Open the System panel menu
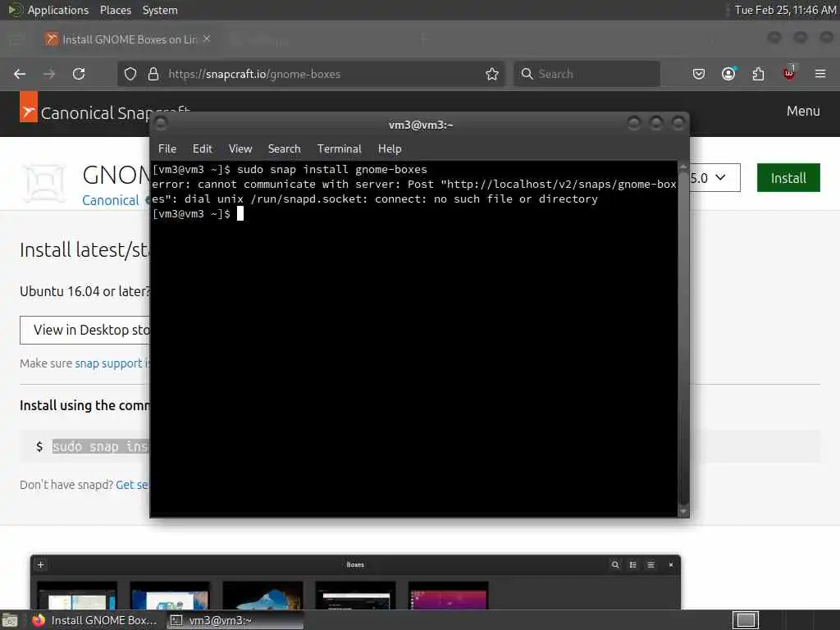The image size is (840, 630). point(160,10)
